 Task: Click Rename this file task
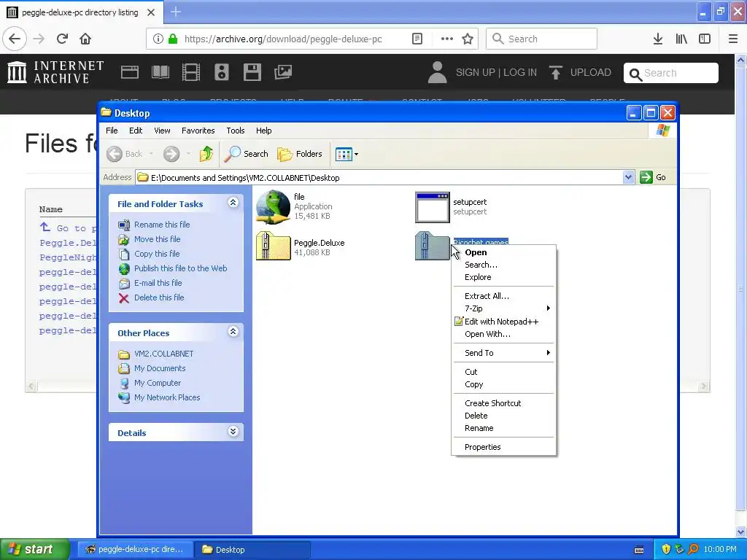coord(162,225)
